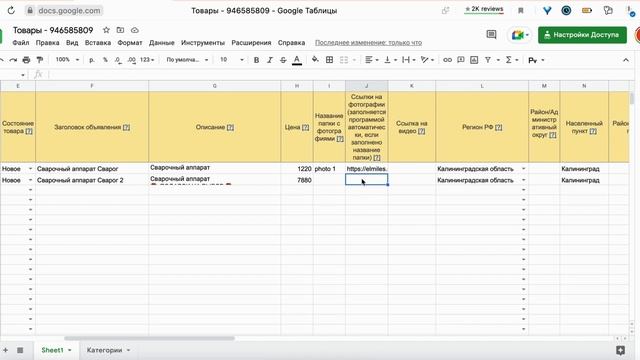Reload the page in browser
Screen dimensions: 640x360
click(x=11, y=11)
